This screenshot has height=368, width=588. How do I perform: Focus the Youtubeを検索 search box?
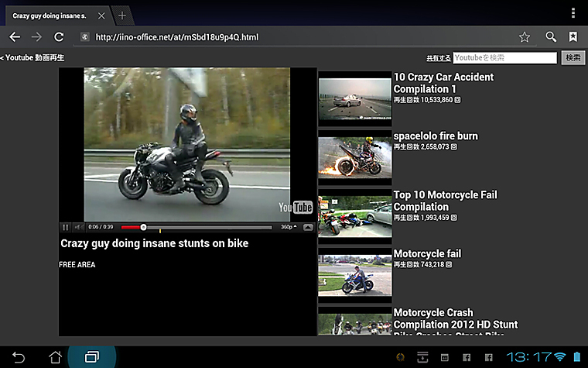coord(504,57)
